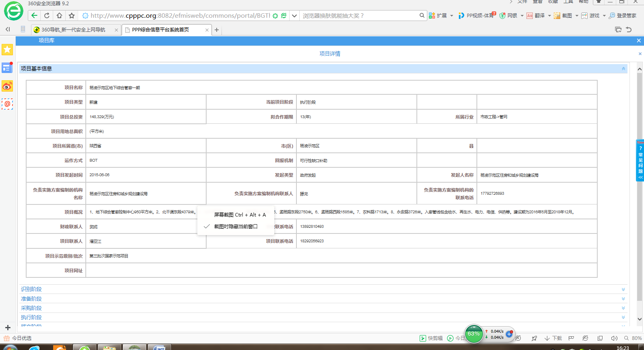The width and height of the screenshot is (644, 350).
Task: Open the 网银 online banking tool
Action: (508, 15)
